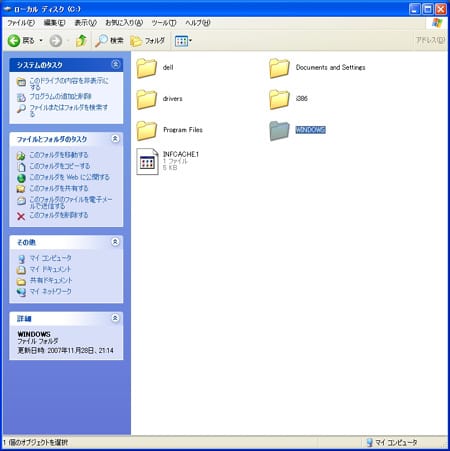Open マイ ドキュメント link
Image resolution: width=450 pixels, height=451 pixels.
[x=50, y=269]
